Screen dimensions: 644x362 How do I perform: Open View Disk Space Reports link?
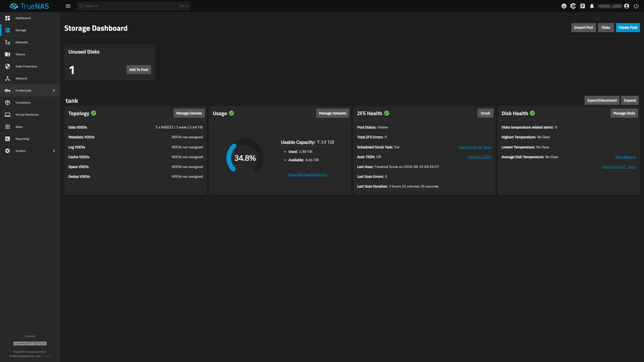tap(307, 174)
